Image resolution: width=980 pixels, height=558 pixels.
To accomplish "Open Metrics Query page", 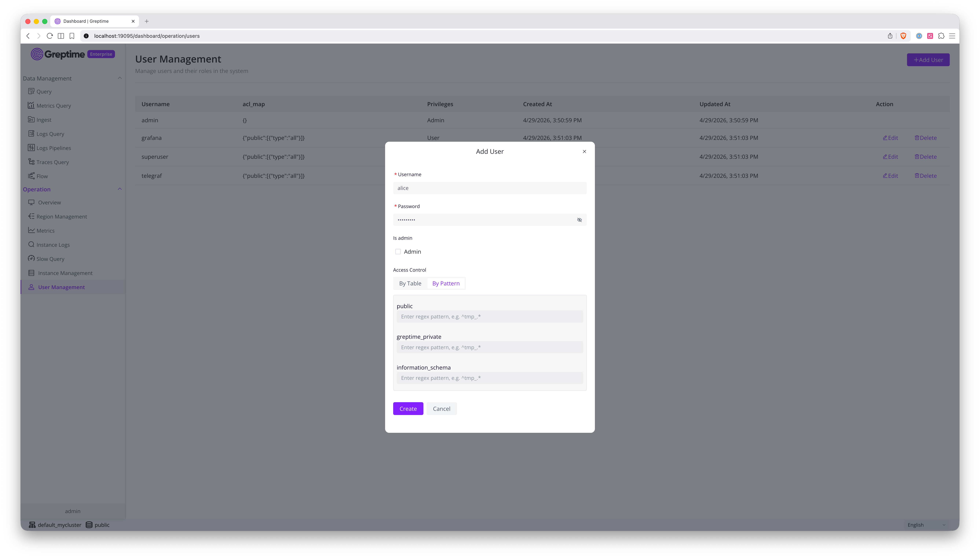I will pyautogui.click(x=50, y=105).
